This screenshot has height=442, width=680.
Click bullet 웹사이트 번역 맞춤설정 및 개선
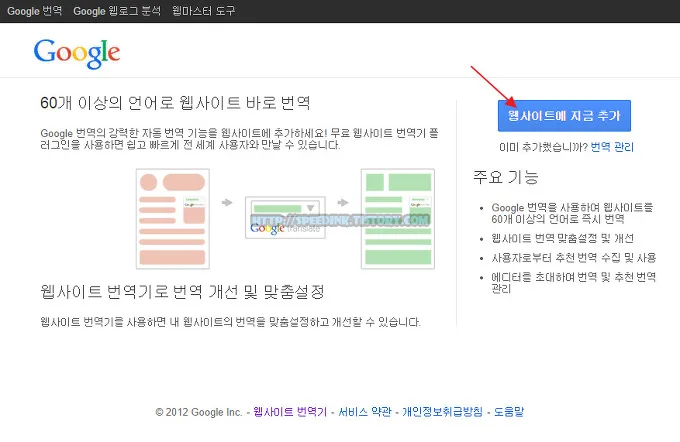coord(562,238)
